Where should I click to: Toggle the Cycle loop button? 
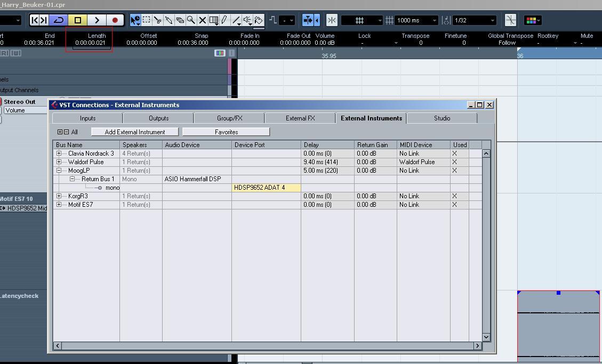pos(58,20)
